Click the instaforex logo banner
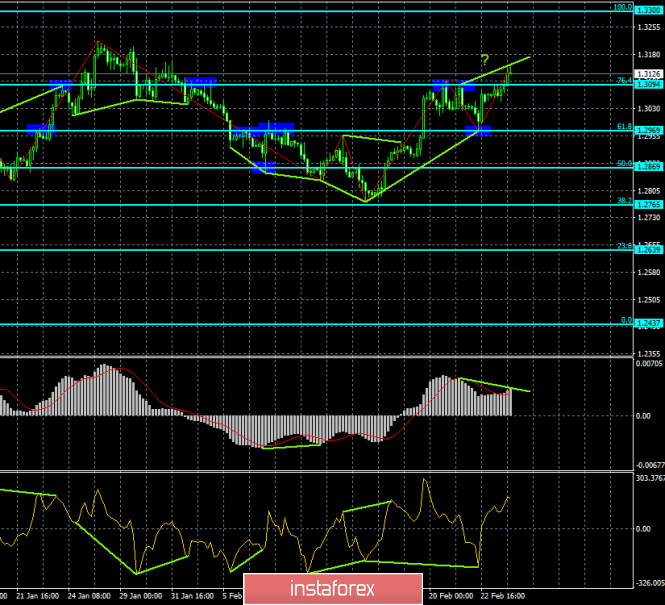This screenshot has height=605, width=665. (333, 589)
